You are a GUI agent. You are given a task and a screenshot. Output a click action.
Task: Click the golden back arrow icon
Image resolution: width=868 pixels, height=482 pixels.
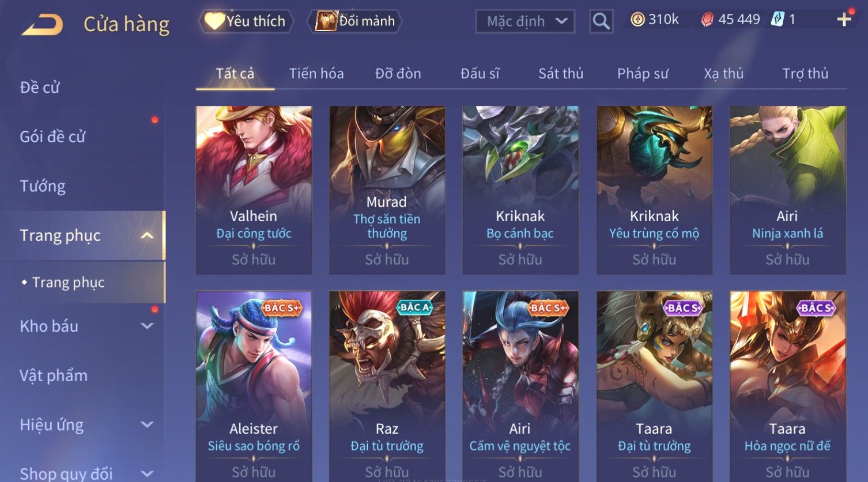(x=42, y=25)
